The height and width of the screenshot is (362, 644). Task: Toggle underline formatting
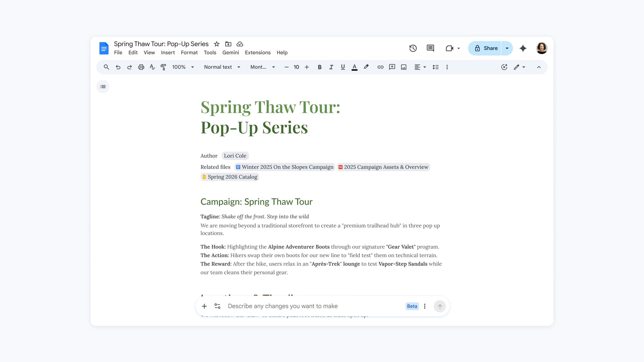pos(343,67)
